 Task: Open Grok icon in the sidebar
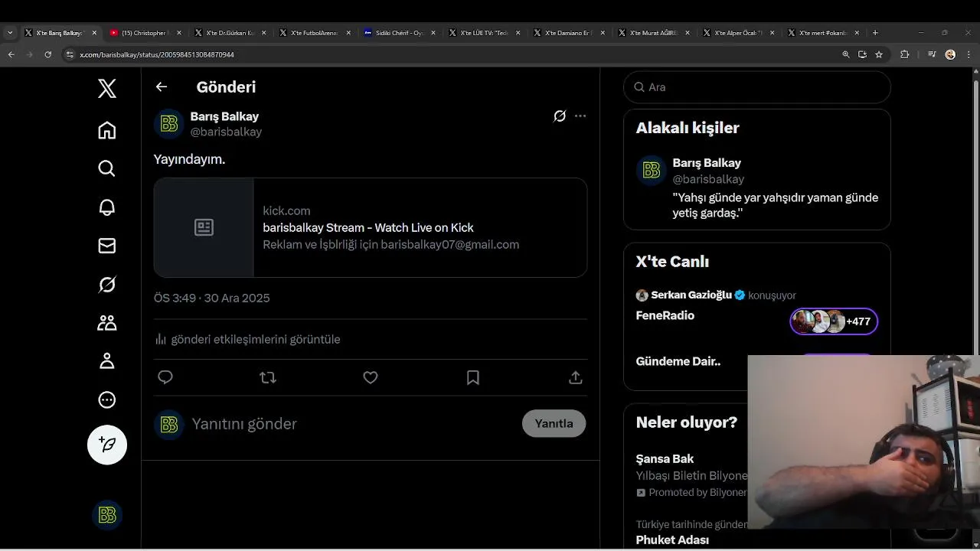pos(107,285)
